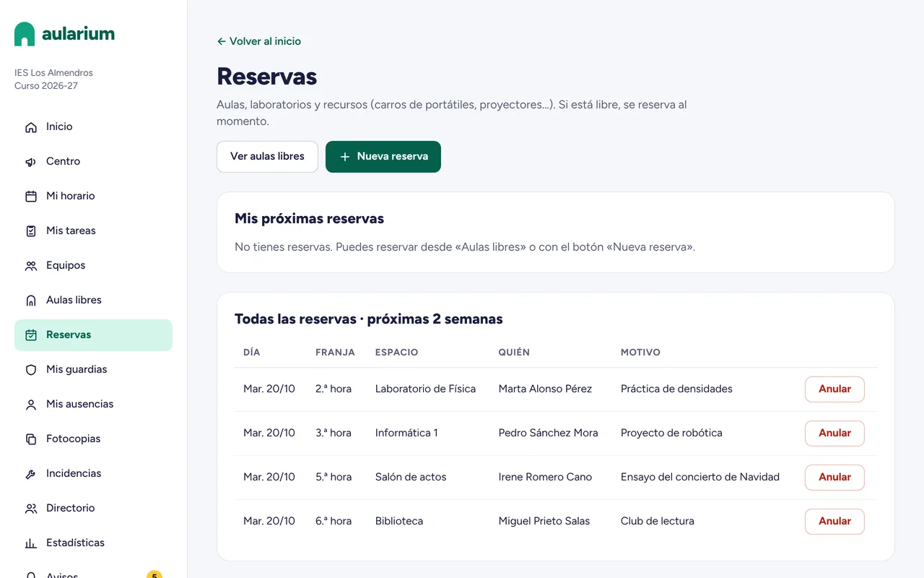Click the Ver aulas libres button

pyautogui.click(x=267, y=157)
